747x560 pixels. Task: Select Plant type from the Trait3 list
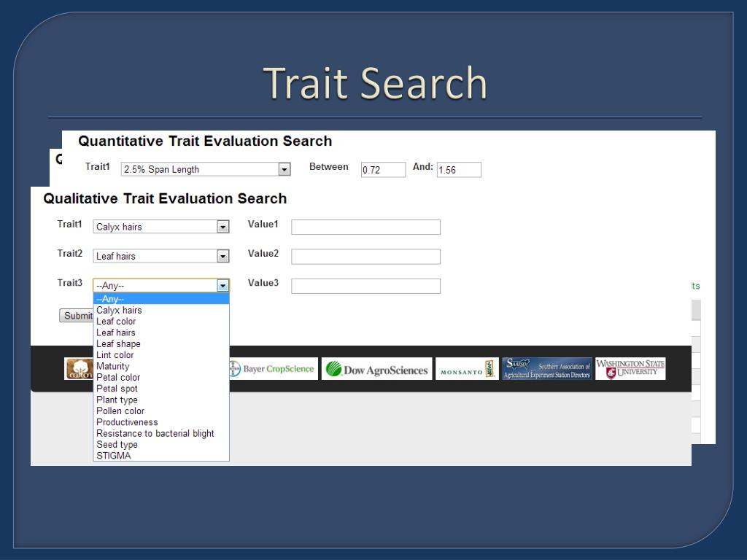click(161, 400)
